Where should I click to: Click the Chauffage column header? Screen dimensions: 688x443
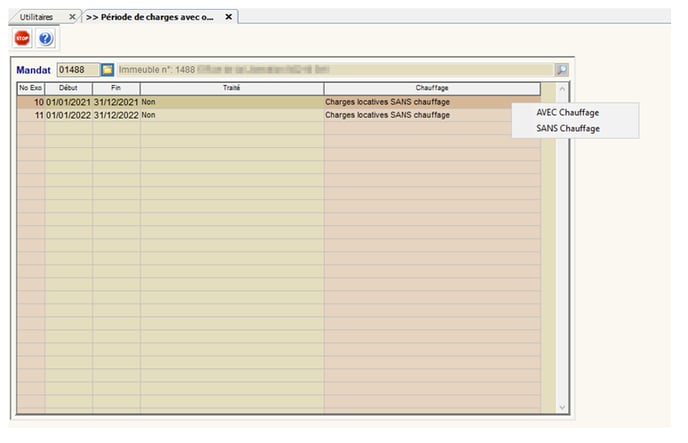(432, 88)
